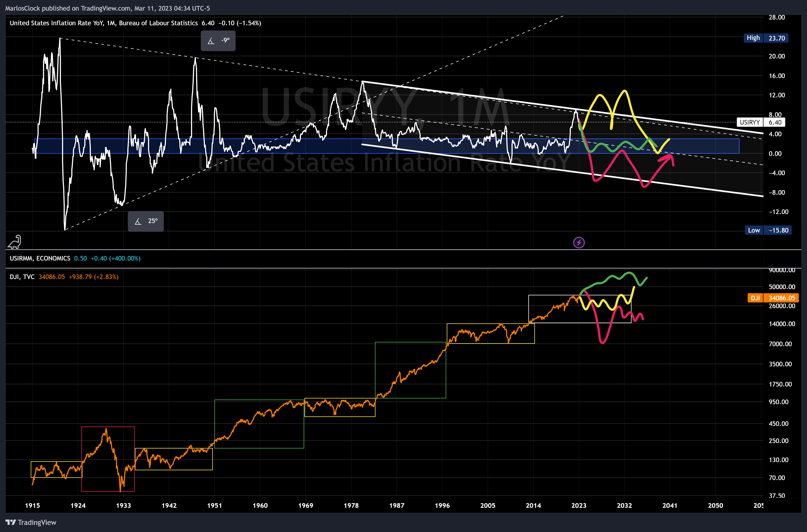Click the 12.00 level on the inflation axis

pos(777,95)
